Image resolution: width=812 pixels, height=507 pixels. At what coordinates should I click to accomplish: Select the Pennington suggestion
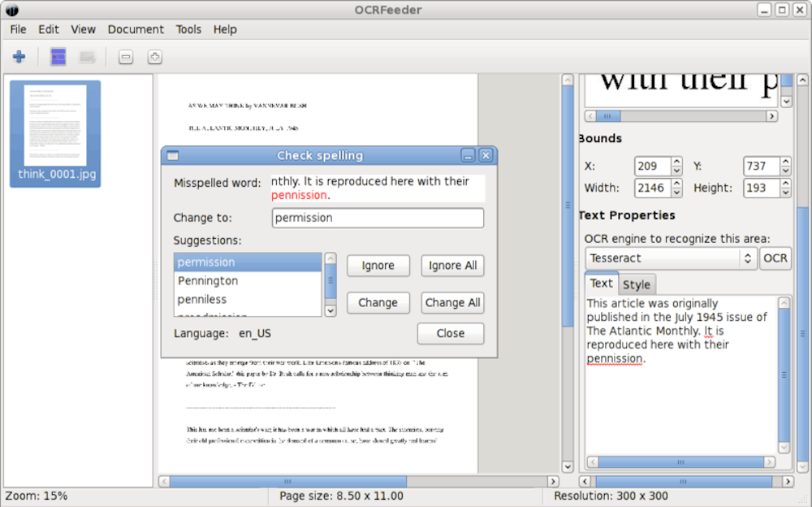(208, 281)
